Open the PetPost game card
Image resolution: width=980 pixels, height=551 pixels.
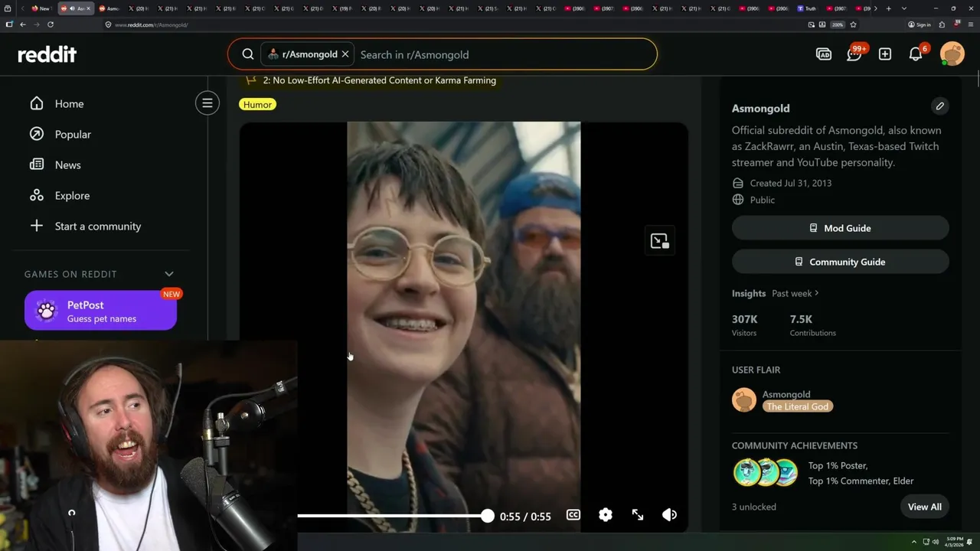[100, 311]
